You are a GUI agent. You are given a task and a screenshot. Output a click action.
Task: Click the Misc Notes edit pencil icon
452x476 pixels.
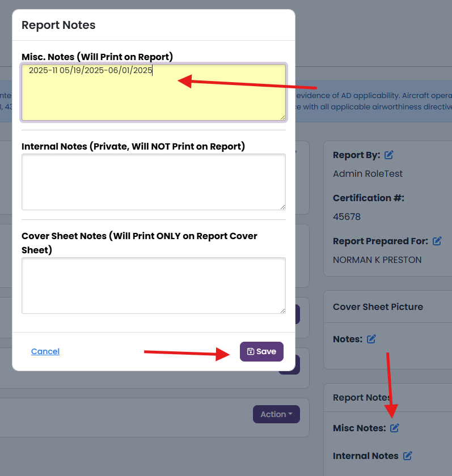[x=395, y=428]
